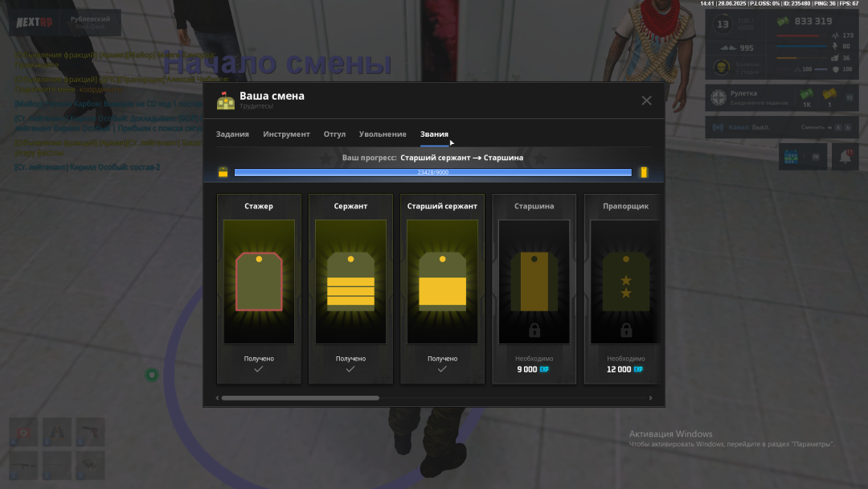
Task: Select the "Старший сержант" rank insignia
Action: pos(442,281)
